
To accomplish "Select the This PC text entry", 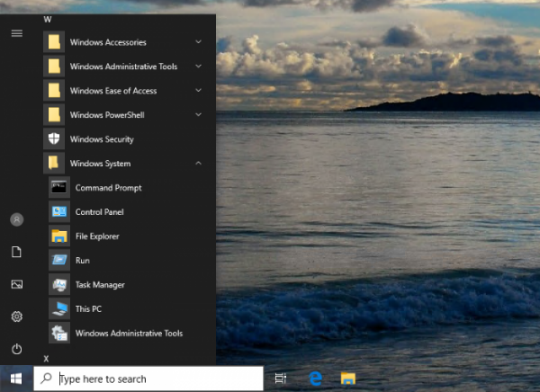I will 88,309.
